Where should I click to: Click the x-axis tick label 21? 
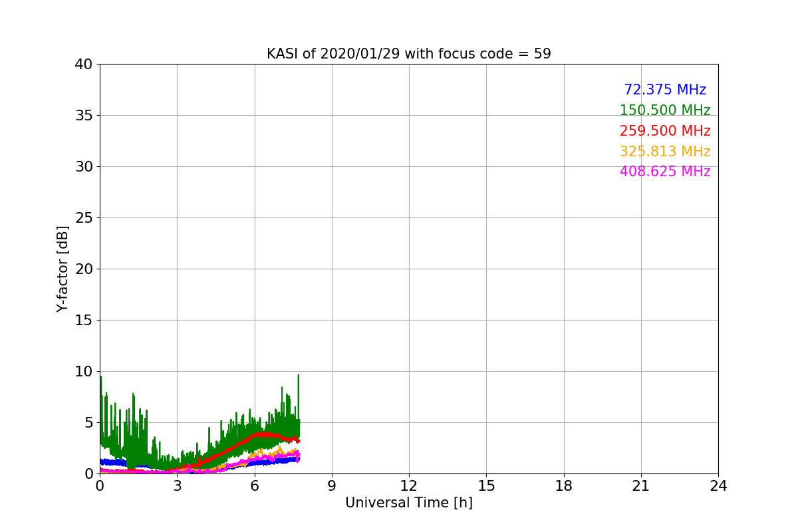[x=641, y=486]
